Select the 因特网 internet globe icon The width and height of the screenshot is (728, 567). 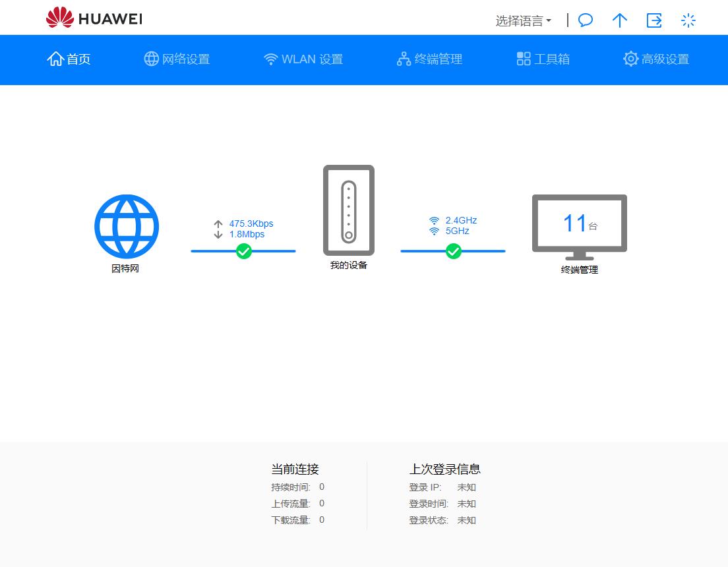pyautogui.click(x=127, y=226)
